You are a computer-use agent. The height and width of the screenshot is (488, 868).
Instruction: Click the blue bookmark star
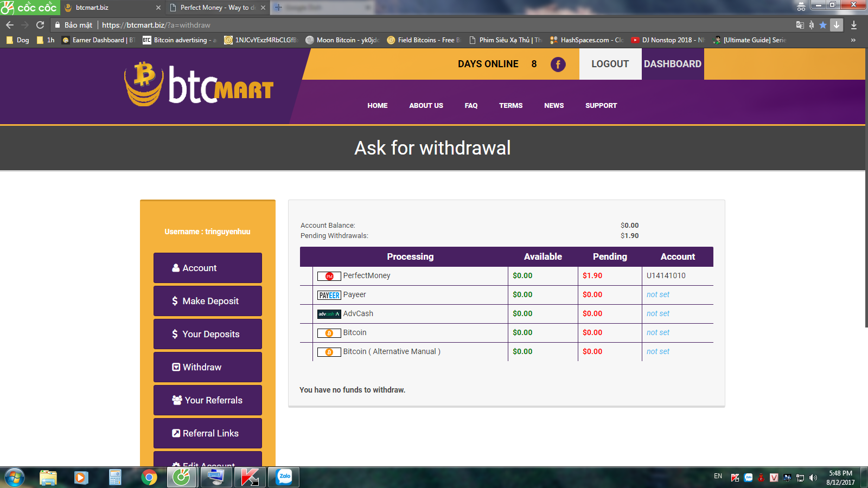(823, 25)
